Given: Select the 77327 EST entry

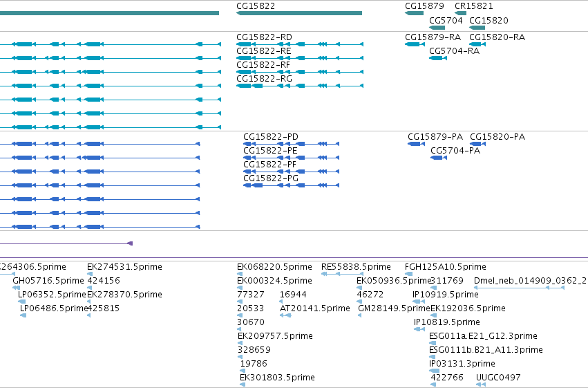Looking at the screenshot, I should click(x=251, y=295).
